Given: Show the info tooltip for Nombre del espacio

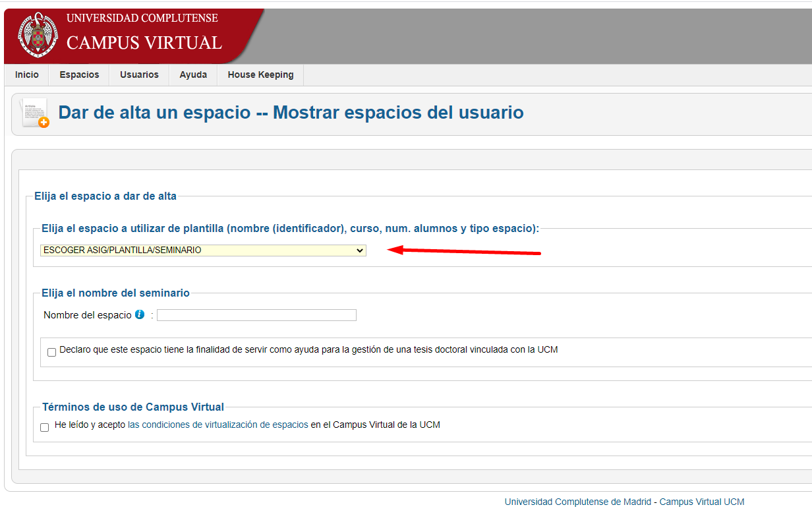Looking at the screenshot, I should 140,314.
